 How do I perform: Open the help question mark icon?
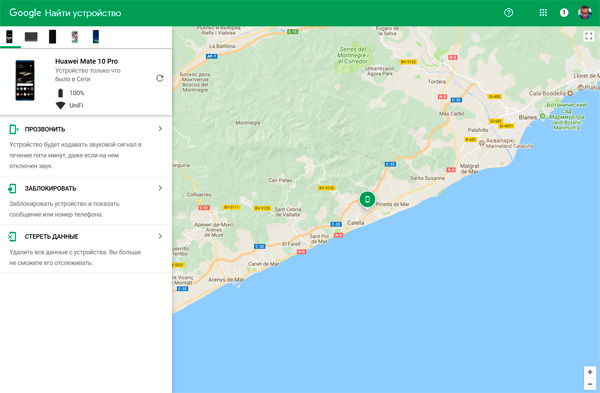pyautogui.click(x=508, y=13)
